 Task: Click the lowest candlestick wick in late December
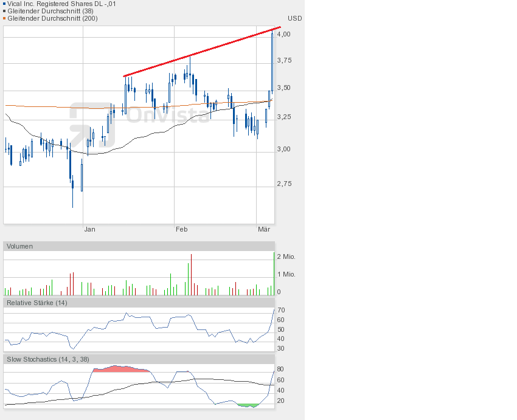tap(72, 198)
